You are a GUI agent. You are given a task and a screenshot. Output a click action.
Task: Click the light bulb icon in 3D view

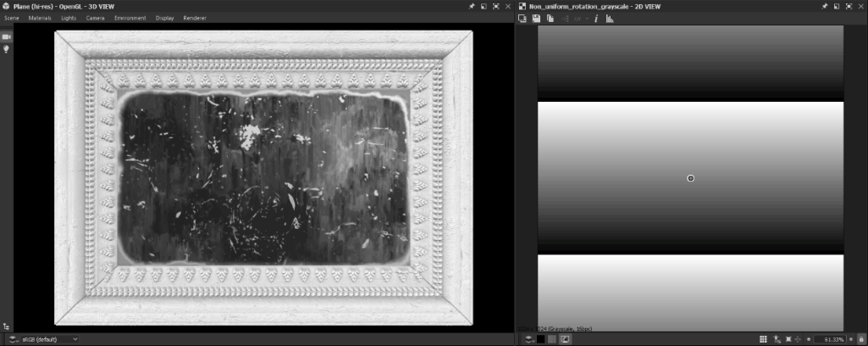(x=6, y=49)
